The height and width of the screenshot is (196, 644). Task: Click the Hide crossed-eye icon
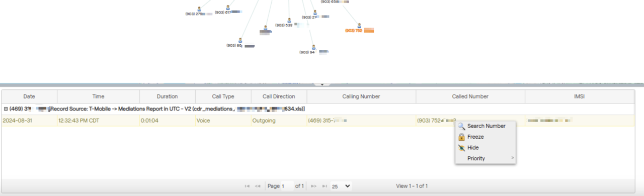pos(461,148)
